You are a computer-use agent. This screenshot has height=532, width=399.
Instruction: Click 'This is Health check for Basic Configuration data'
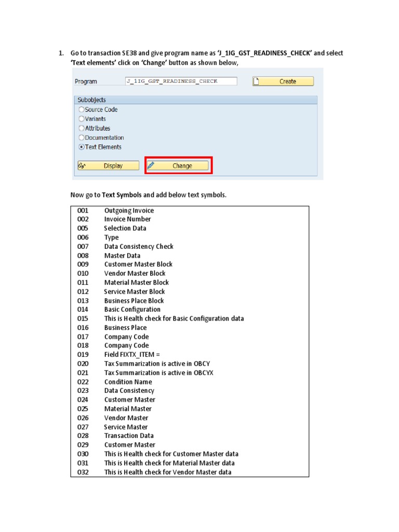click(x=174, y=318)
